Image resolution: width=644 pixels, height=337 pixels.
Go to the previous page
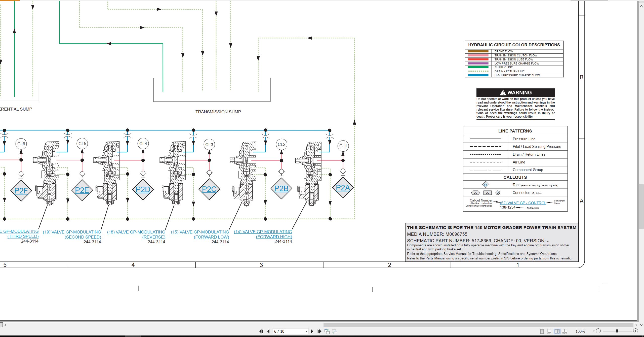pos(268,331)
